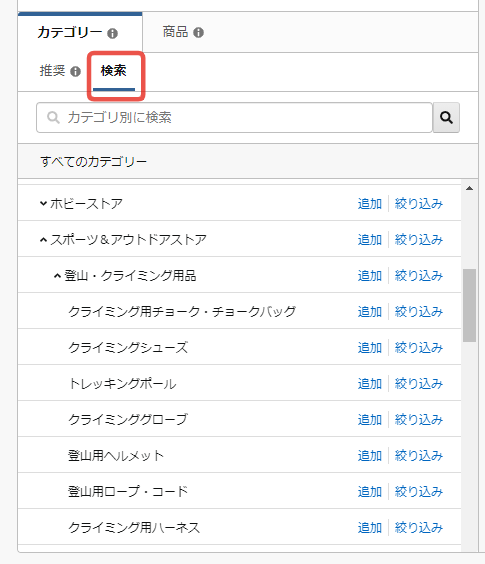
Task: Select the クライミングシューズ row label
Action: point(128,348)
